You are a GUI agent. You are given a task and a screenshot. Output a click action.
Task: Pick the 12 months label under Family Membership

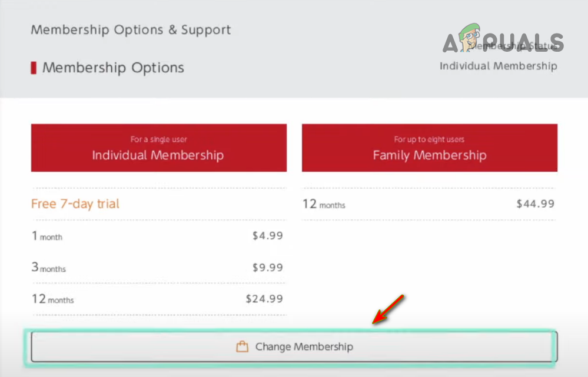tap(324, 204)
